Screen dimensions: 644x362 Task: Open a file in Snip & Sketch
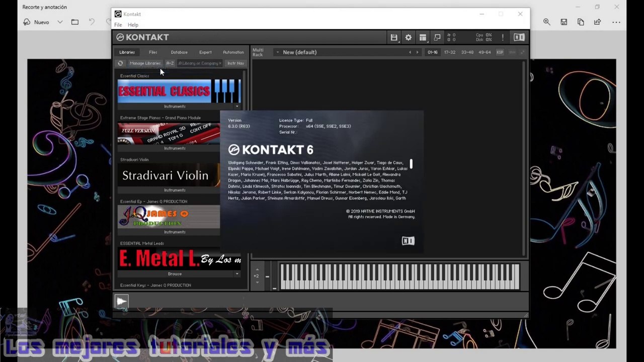click(x=75, y=22)
